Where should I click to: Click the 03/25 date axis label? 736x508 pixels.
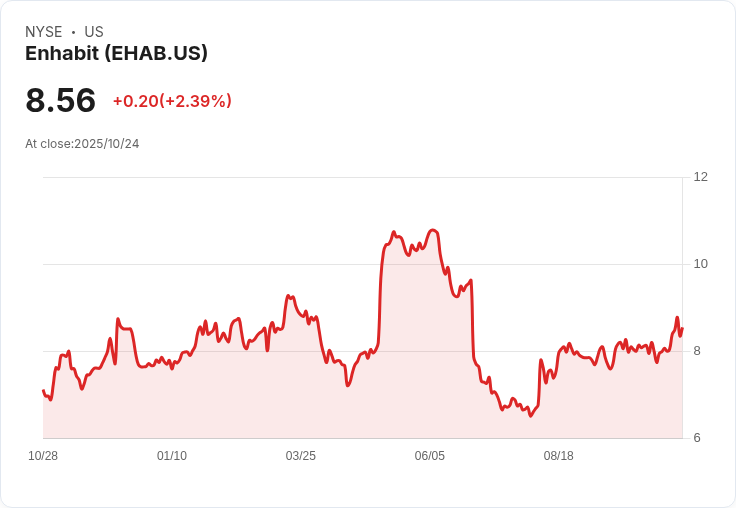[x=300, y=456]
